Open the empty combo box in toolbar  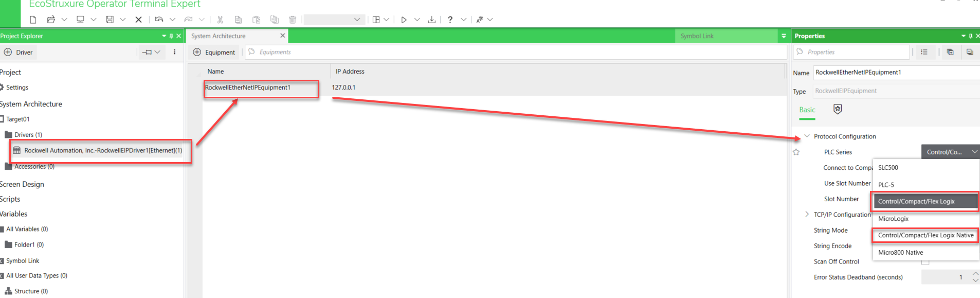coord(334,20)
